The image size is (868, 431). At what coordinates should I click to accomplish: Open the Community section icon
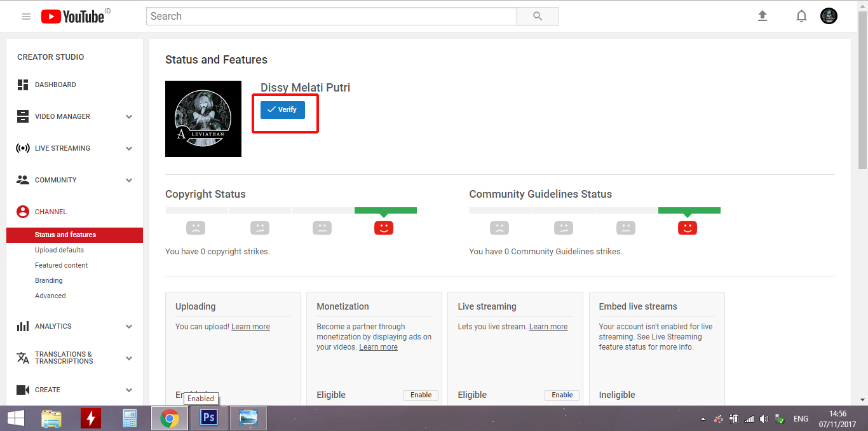coord(22,180)
